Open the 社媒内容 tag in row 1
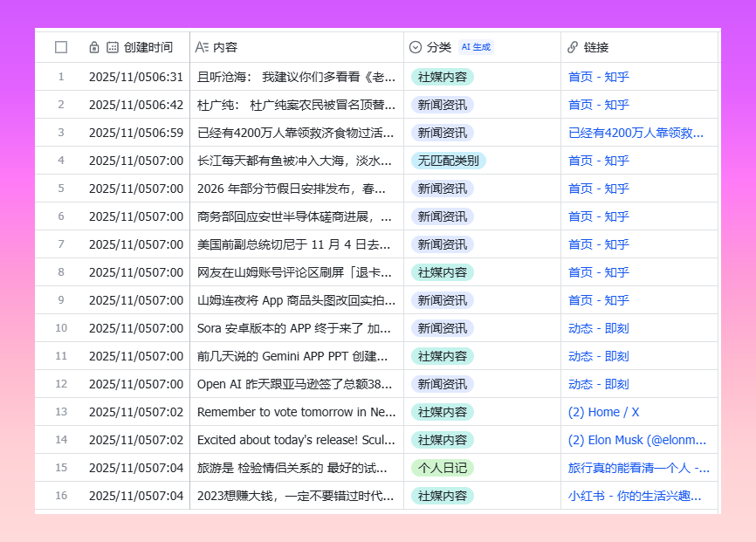This screenshot has width=756, height=542. 442,77
